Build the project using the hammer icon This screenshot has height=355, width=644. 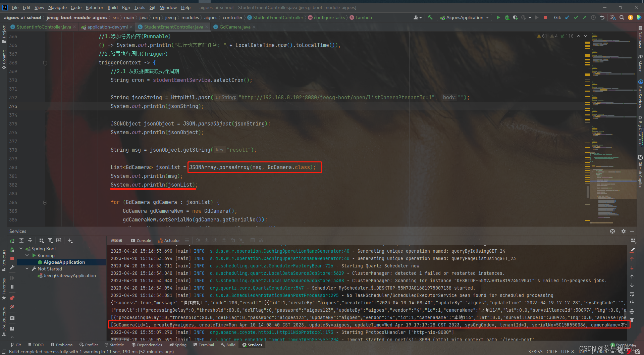(430, 17)
